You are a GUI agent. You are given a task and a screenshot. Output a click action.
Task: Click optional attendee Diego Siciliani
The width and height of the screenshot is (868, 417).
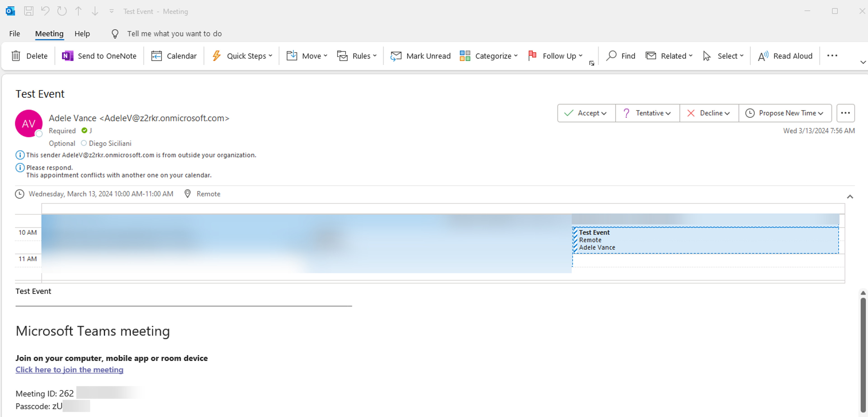pos(110,143)
